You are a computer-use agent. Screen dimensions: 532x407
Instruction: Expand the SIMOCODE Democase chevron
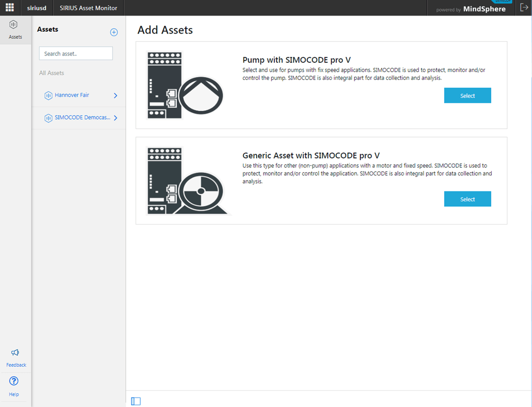click(x=115, y=118)
